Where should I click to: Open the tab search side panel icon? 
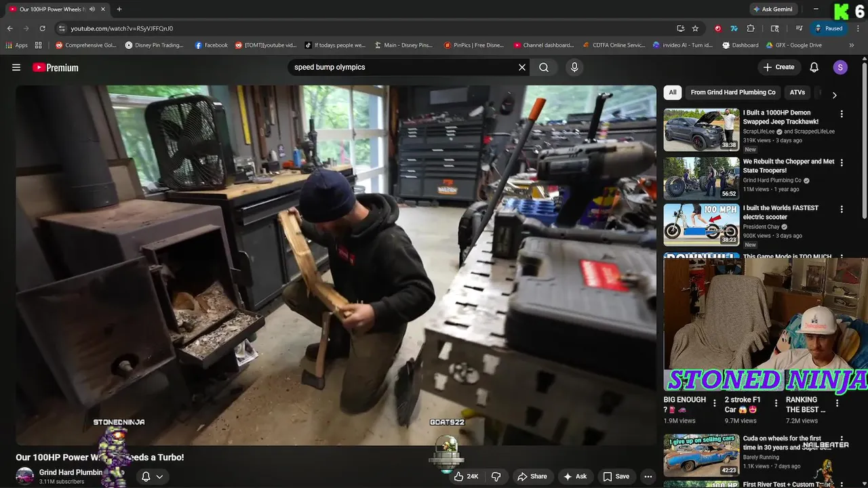click(775, 28)
